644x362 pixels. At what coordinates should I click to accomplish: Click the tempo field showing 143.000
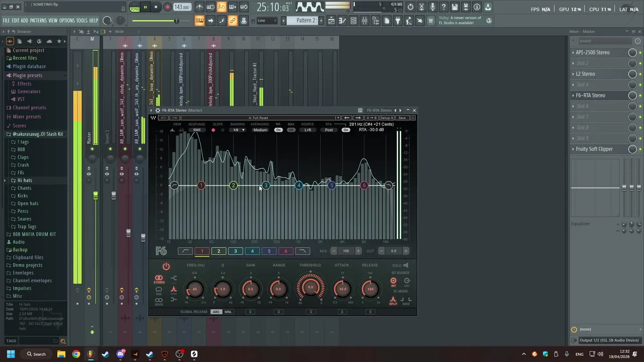point(182,7)
